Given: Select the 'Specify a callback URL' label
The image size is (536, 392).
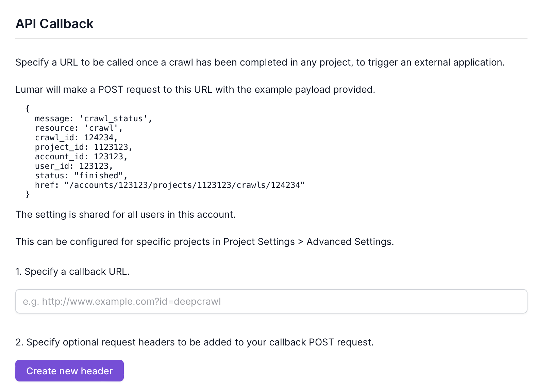Looking at the screenshot, I should (72, 272).
